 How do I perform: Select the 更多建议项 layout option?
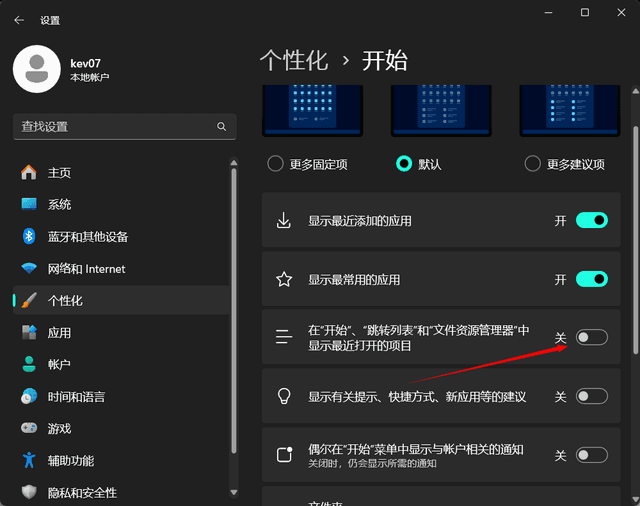(533, 164)
